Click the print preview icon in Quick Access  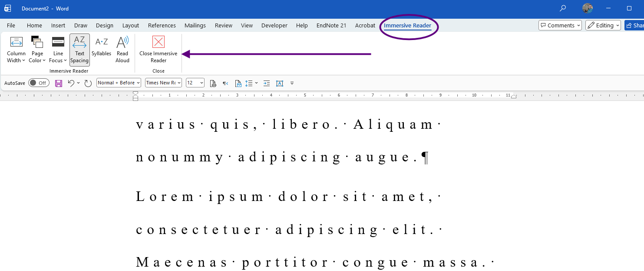point(213,83)
